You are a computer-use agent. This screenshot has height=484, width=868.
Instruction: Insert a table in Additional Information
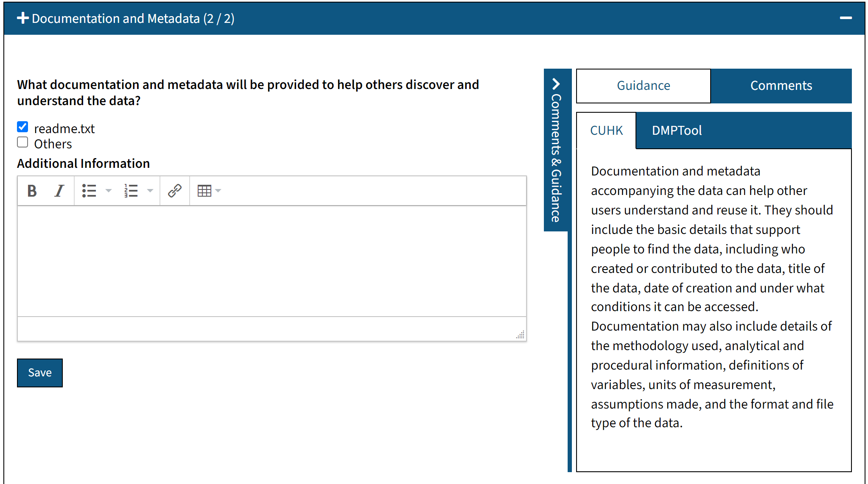click(x=205, y=191)
